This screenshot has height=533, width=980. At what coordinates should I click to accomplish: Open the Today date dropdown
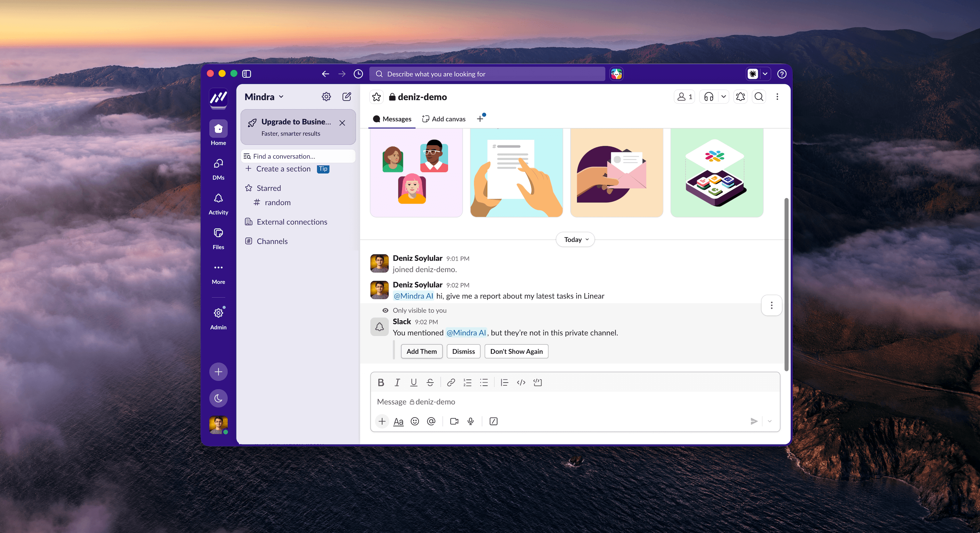(575, 239)
